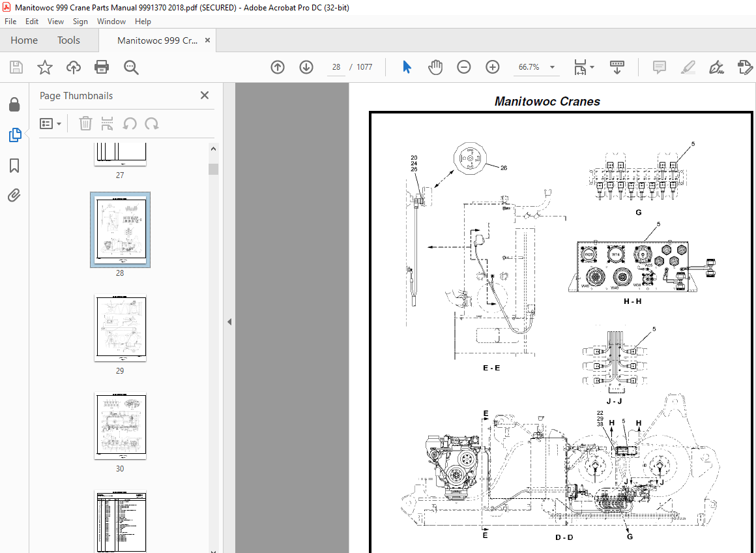This screenshot has height=553, width=756.
Task: Rotate page counterclockwise
Action: tap(129, 123)
